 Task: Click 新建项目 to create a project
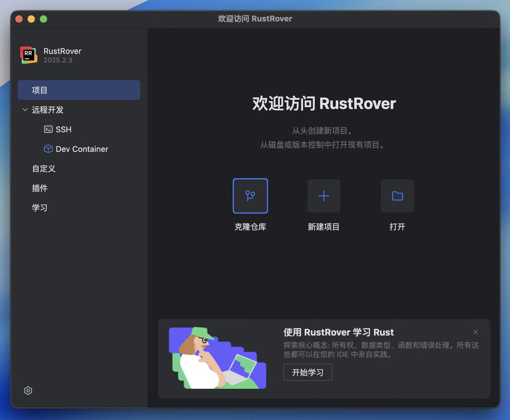323,227
